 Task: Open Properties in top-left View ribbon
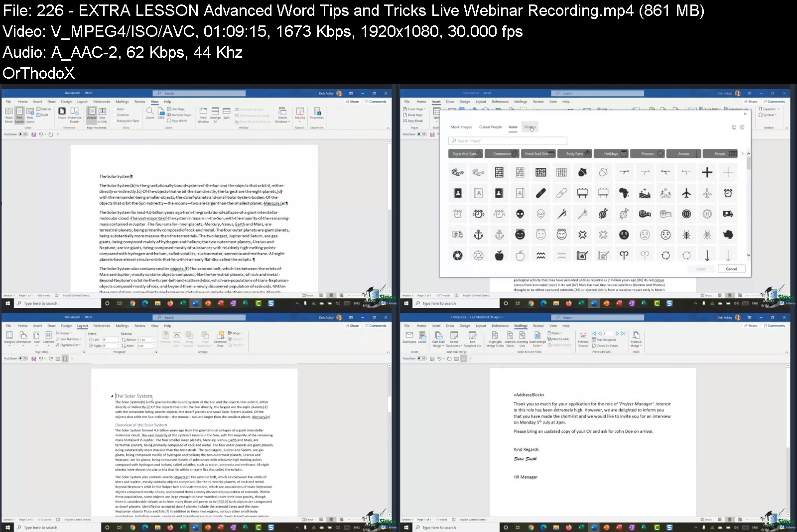pos(316,114)
